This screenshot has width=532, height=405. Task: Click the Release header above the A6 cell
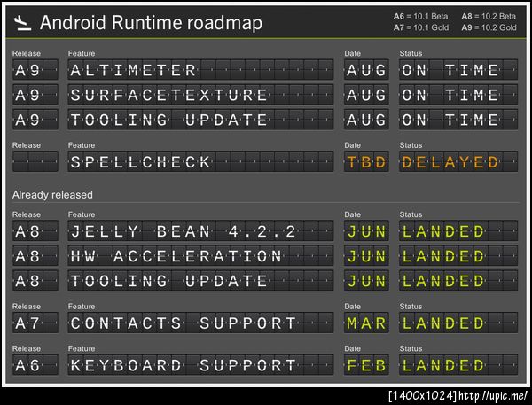tap(27, 348)
